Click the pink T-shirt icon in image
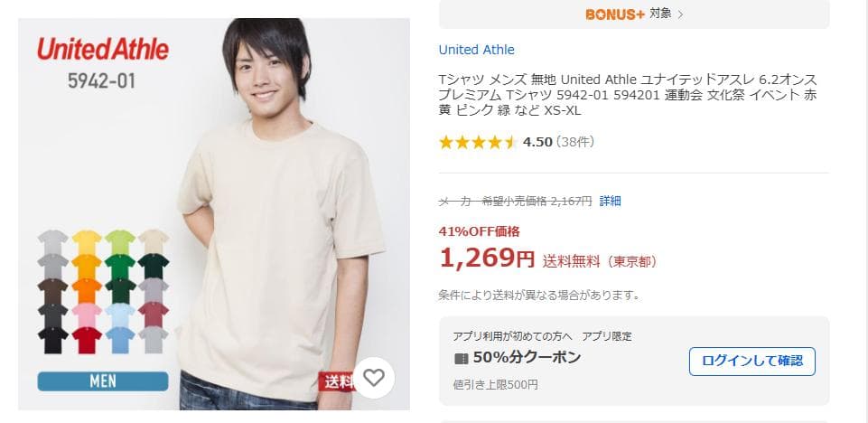This screenshot has height=423, width=868. point(87,315)
